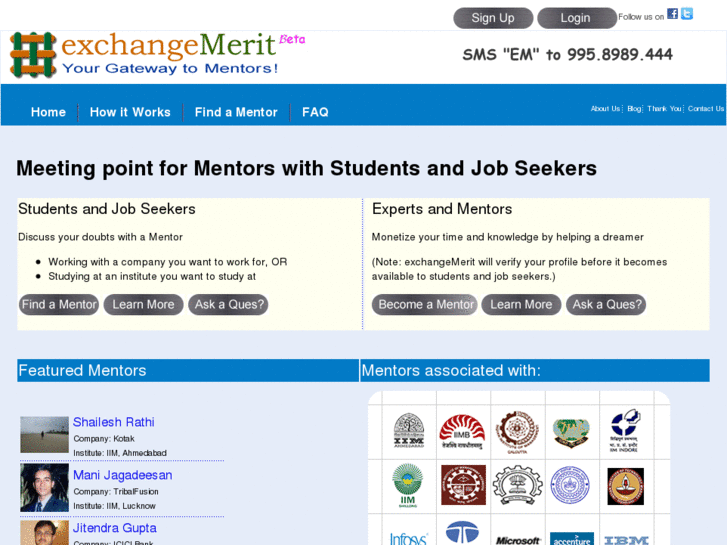Click the Login button
727x545 pixels.
576,18
